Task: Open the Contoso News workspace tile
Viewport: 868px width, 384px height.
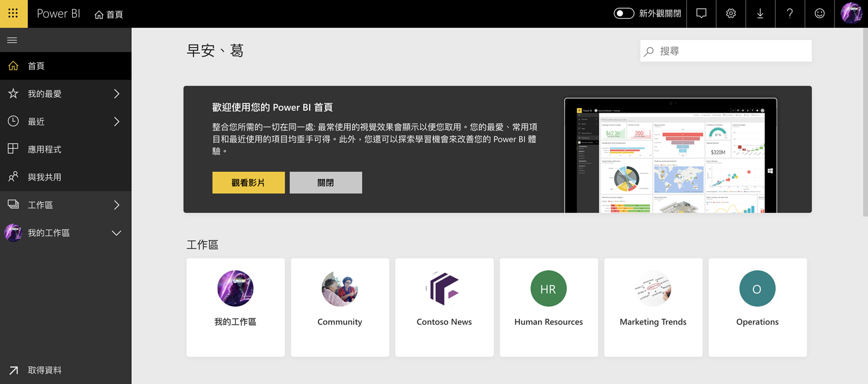Action: pyautogui.click(x=444, y=307)
